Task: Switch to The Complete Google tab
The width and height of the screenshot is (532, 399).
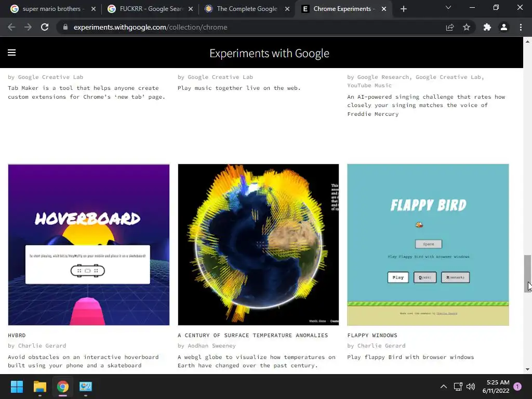Action: pos(247,9)
